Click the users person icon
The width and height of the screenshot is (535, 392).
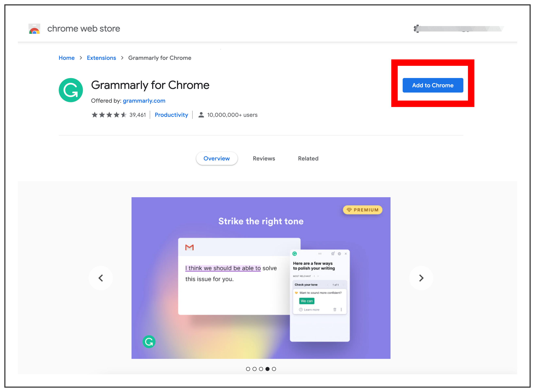(201, 115)
